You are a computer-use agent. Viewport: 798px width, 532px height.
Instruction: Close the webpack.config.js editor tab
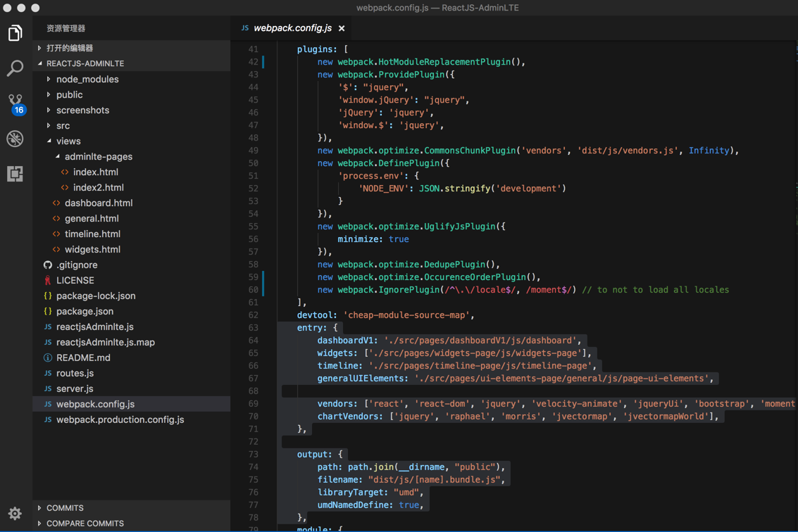(x=342, y=29)
